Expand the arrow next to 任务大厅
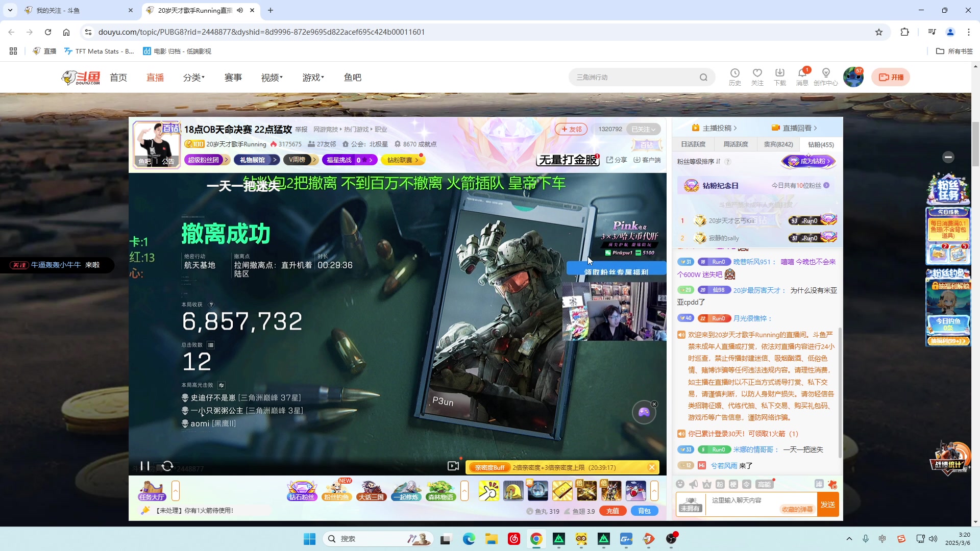 [176, 491]
